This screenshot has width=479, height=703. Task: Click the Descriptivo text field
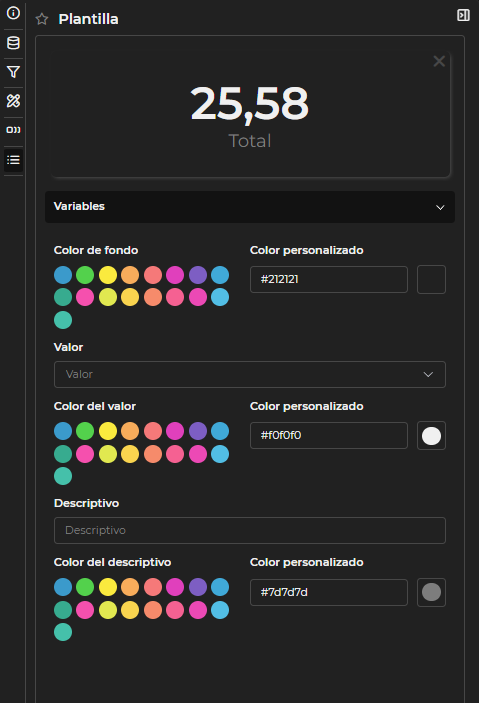tap(250, 530)
